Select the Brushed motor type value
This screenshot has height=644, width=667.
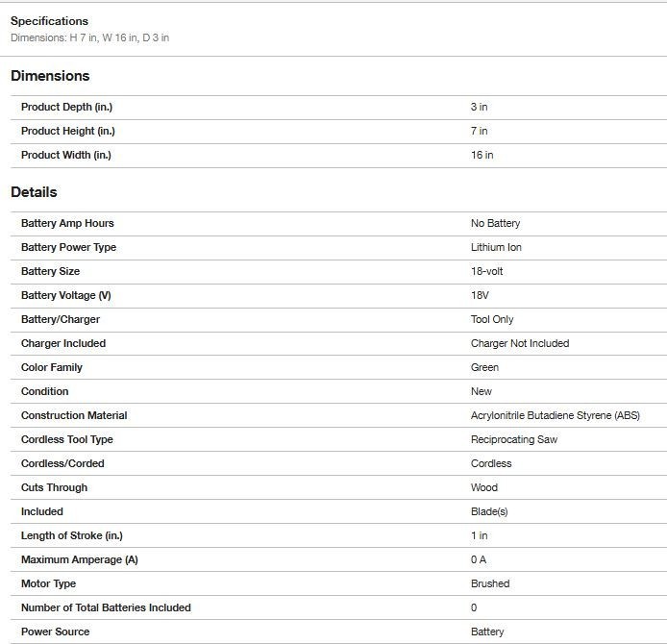490,584
